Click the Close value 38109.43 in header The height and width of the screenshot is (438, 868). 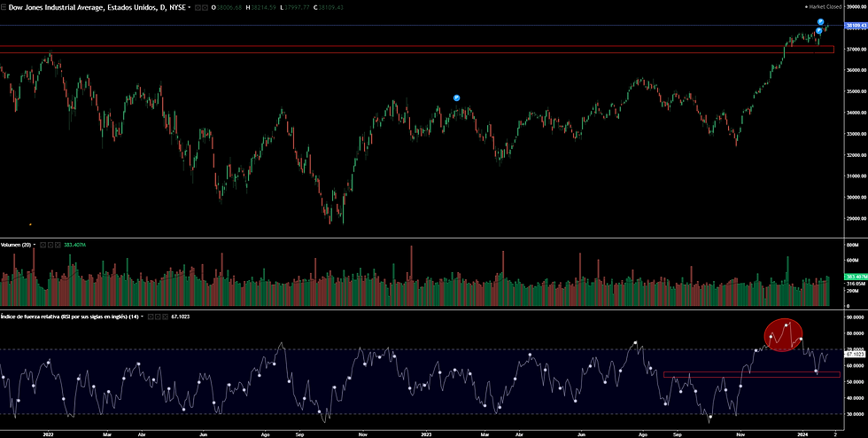pyautogui.click(x=330, y=8)
